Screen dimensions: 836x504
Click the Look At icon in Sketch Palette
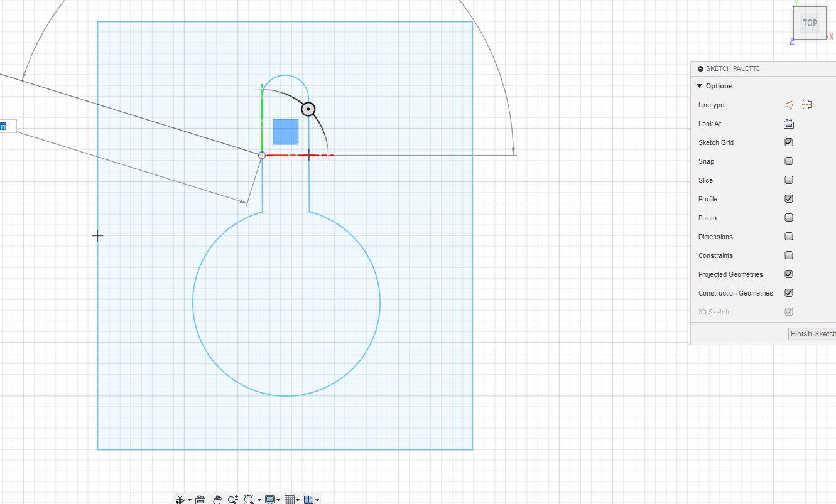pos(789,124)
